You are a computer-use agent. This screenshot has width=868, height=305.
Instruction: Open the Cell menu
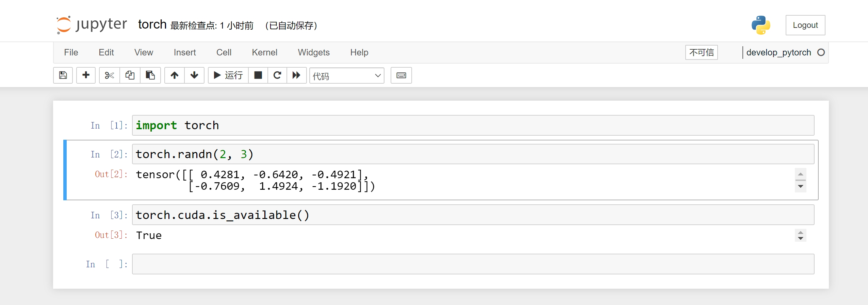224,52
